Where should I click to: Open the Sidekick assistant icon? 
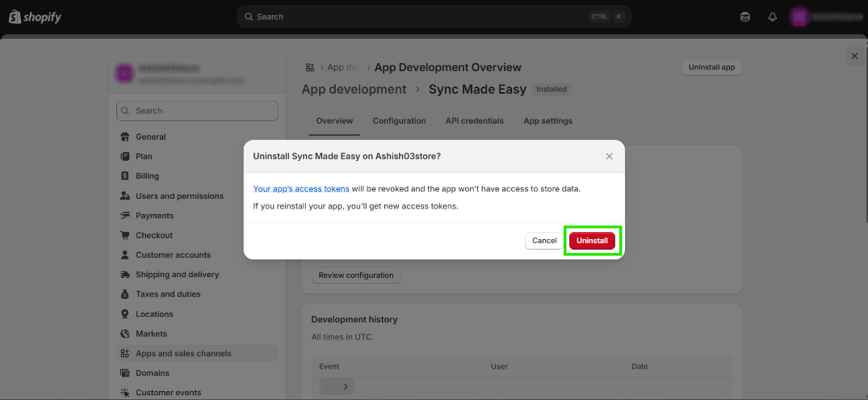(745, 17)
